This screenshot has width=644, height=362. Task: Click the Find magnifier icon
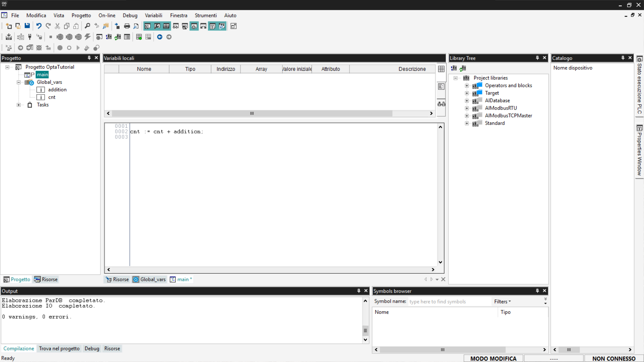[87, 26]
